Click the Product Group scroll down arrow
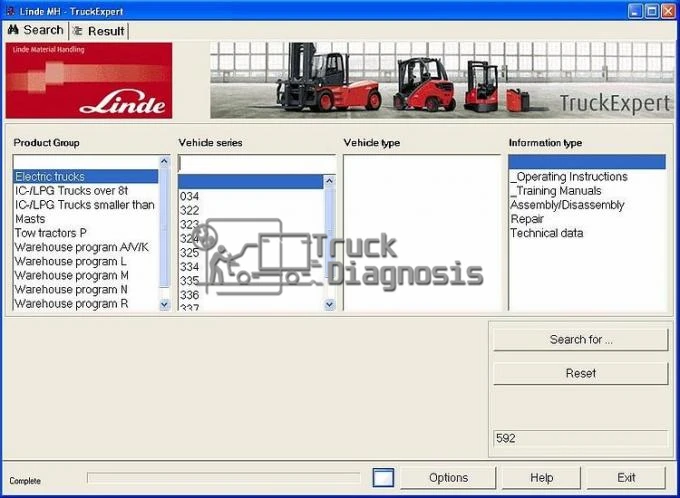Viewport: 680px width, 498px height. point(164,305)
